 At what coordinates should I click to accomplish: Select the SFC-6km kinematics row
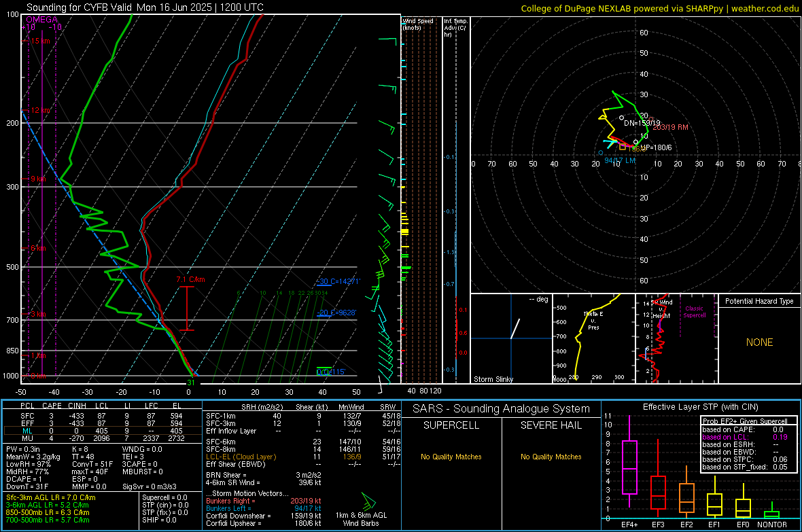pyautogui.click(x=303, y=442)
